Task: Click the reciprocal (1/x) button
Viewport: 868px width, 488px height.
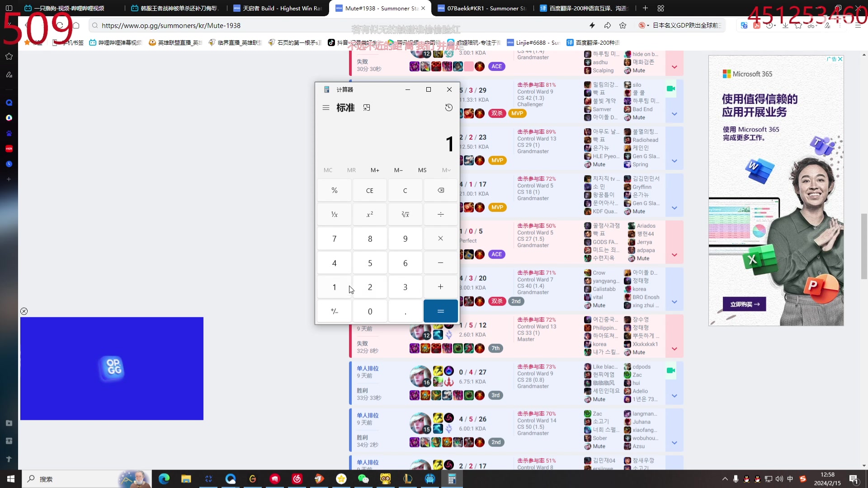Action: pyautogui.click(x=335, y=214)
